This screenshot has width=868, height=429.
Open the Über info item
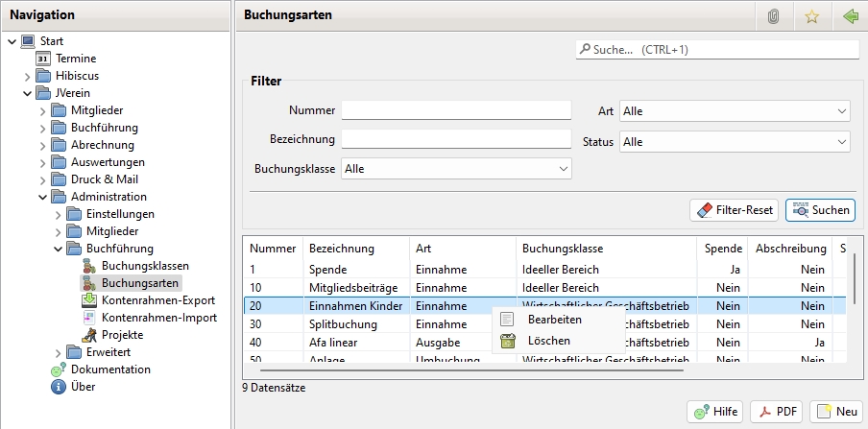pyautogui.click(x=83, y=387)
